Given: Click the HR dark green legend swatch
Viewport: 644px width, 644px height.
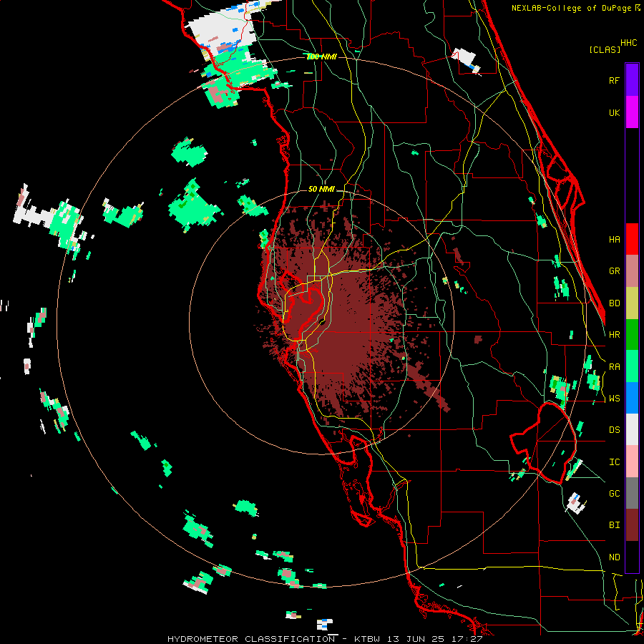Looking at the screenshot, I should click(632, 334).
